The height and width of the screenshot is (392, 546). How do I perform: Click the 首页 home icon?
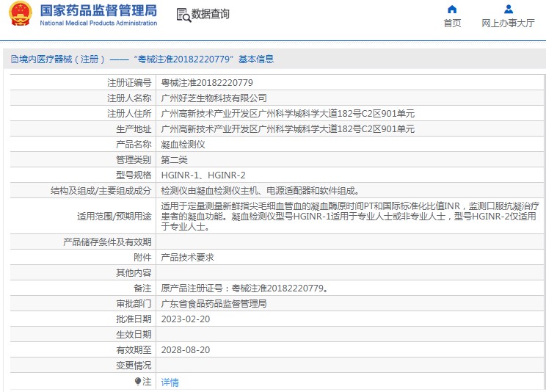(x=452, y=9)
